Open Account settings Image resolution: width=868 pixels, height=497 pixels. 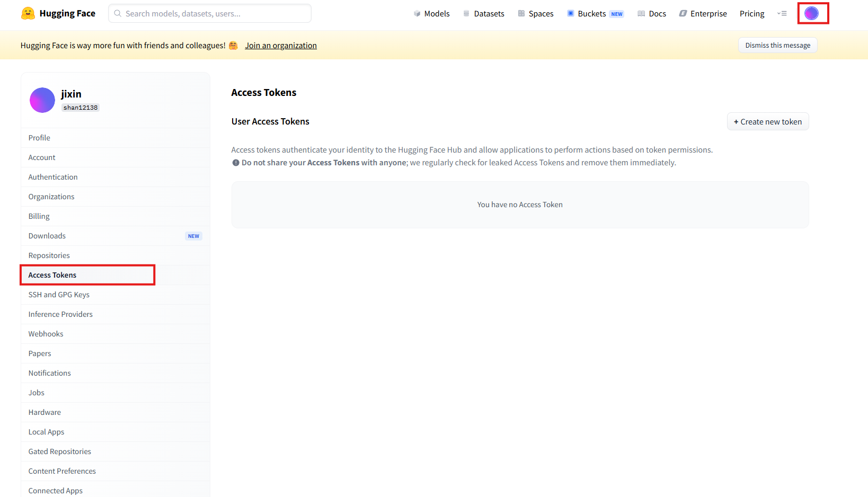(116, 157)
